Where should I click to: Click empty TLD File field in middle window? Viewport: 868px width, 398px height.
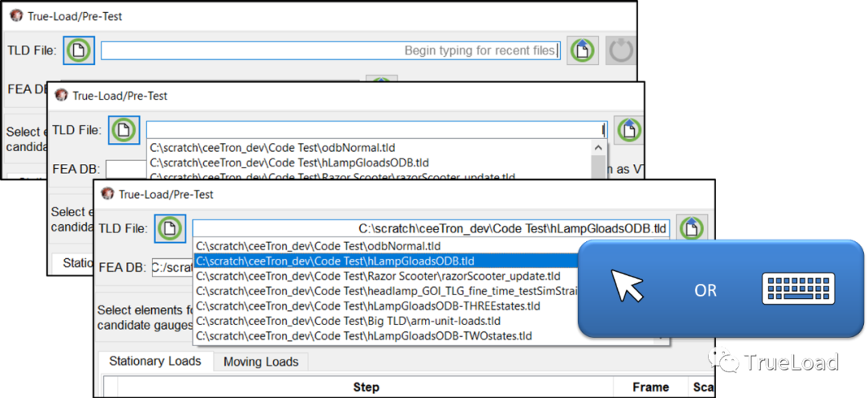376,130
